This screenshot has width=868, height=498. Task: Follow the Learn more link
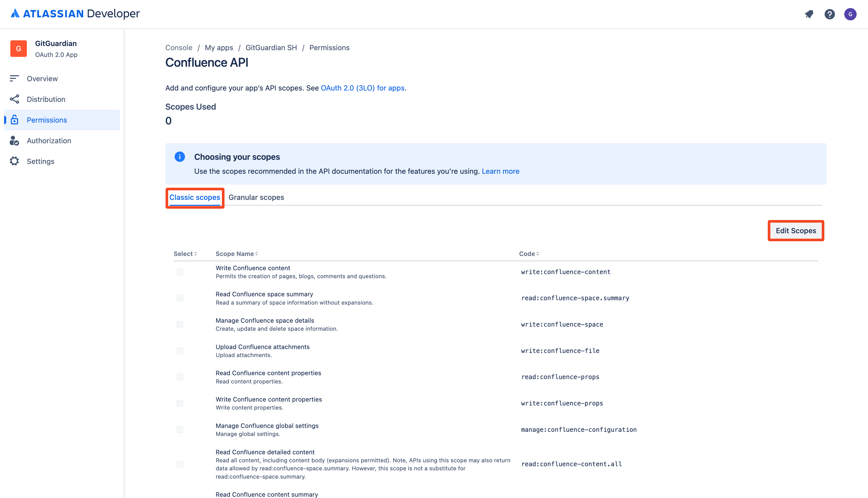coord(501,171)
